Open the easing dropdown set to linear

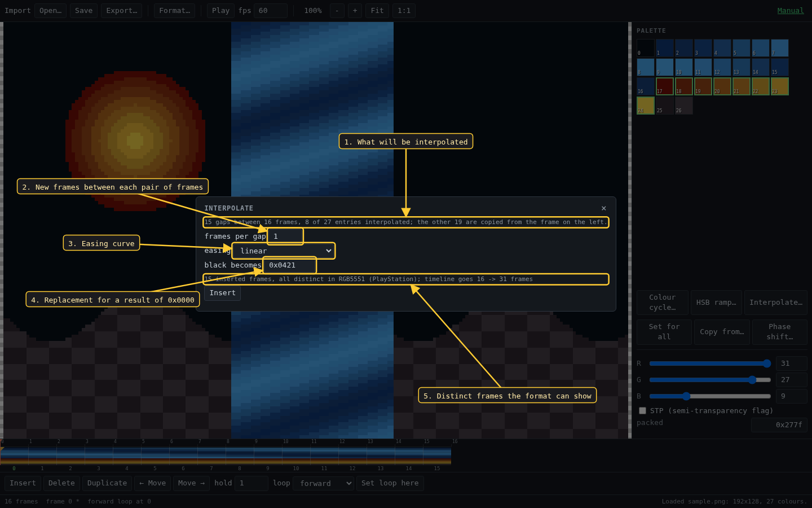click(284, 251)
